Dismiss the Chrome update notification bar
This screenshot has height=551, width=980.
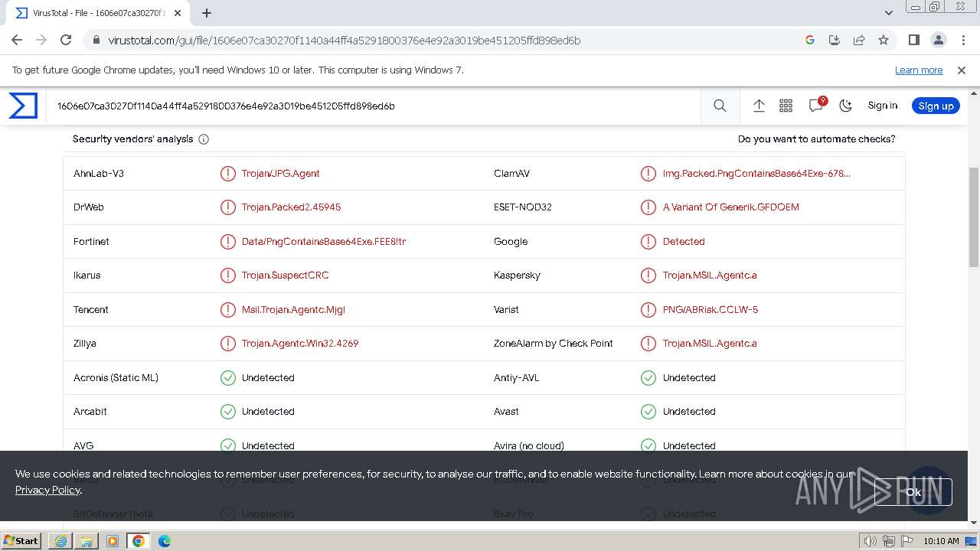pos(962,70)
